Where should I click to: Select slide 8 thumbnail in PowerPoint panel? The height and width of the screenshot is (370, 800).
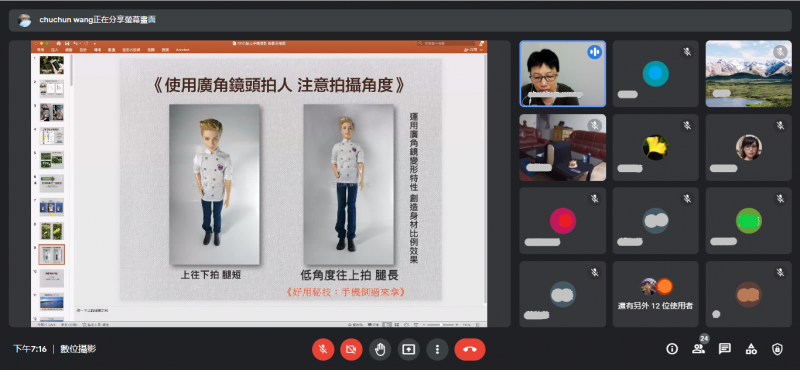point(52,231)
